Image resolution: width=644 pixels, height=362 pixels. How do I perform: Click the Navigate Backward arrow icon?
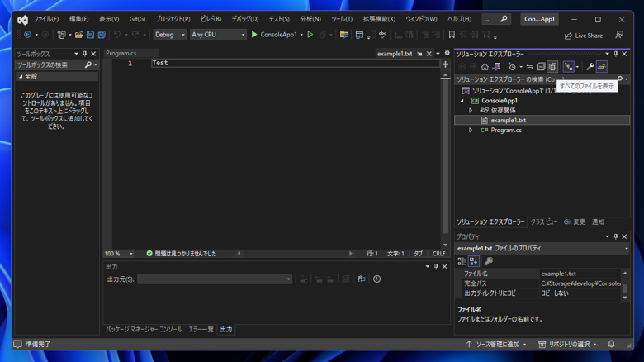[27, 35]
